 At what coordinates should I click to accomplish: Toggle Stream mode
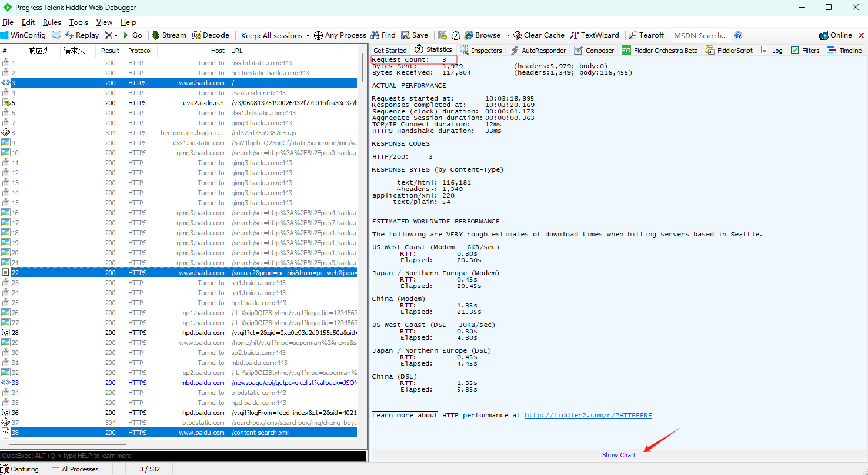point(169,35)
